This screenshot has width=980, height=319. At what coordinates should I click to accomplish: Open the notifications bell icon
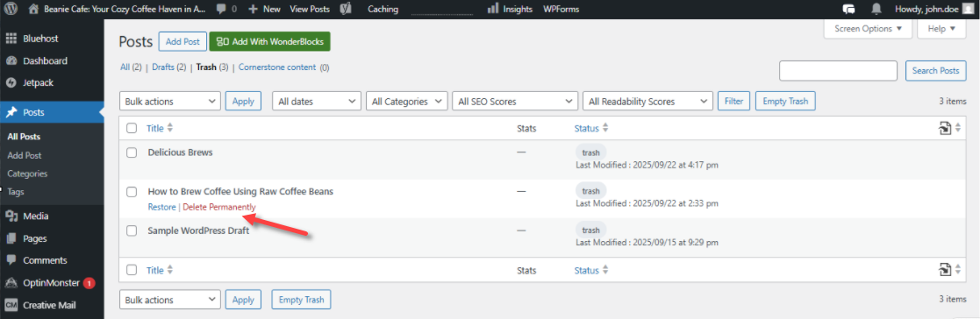[876, 10]
